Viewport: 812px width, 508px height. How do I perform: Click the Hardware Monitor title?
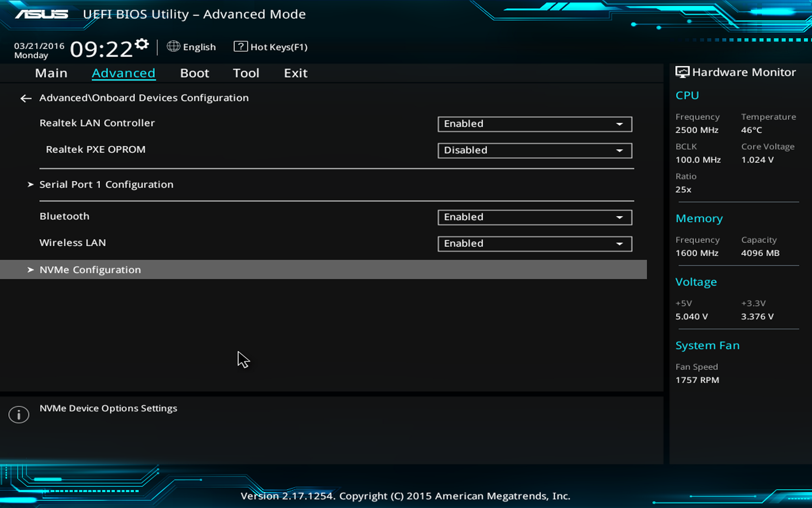tap(744, 72)
